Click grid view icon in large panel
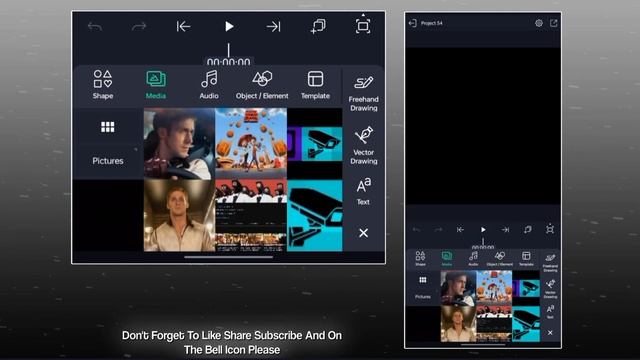 click(108, 127)
